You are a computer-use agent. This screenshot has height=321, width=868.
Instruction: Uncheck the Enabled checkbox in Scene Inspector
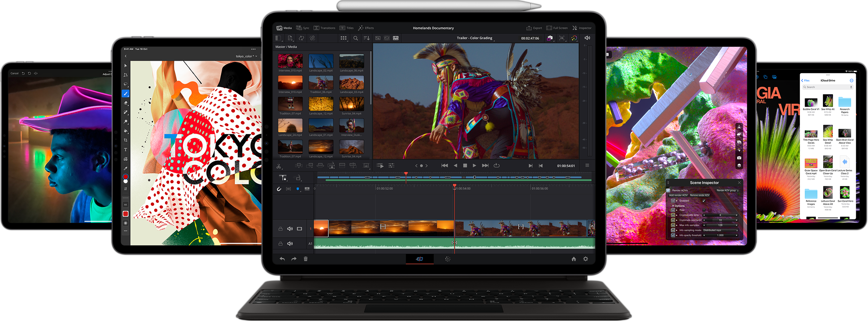pyautogui.click(x=704, y=201)
